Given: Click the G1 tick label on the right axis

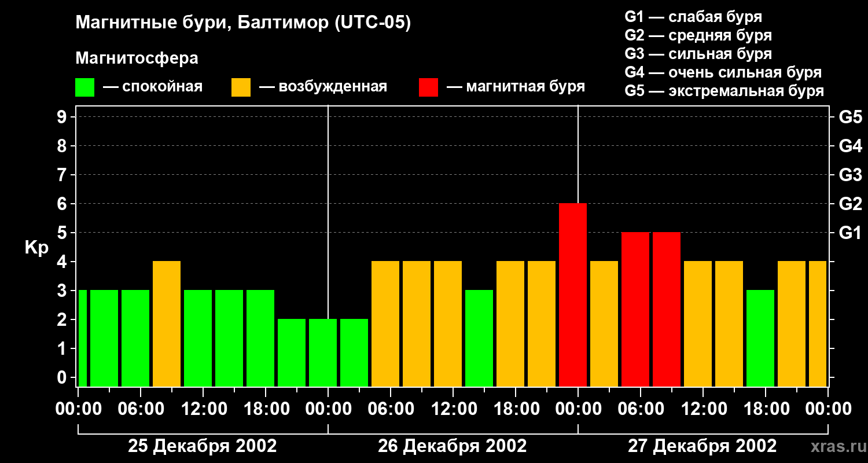Looking at the screenshot, I should coord(851,233).
